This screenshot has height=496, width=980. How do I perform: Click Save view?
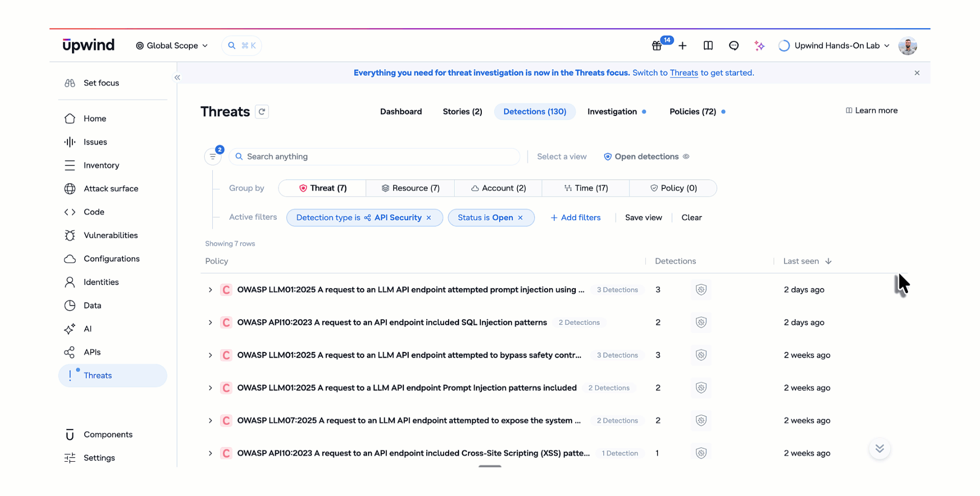(x=643, y=218)
